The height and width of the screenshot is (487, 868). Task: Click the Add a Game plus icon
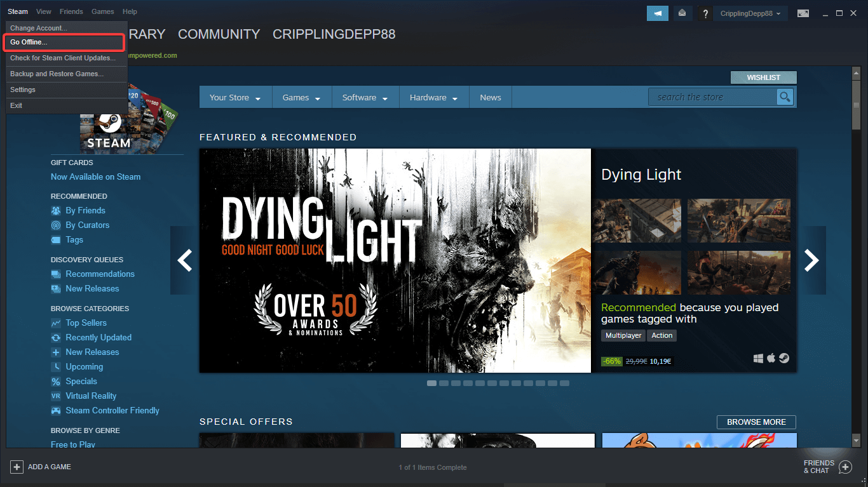17,467
